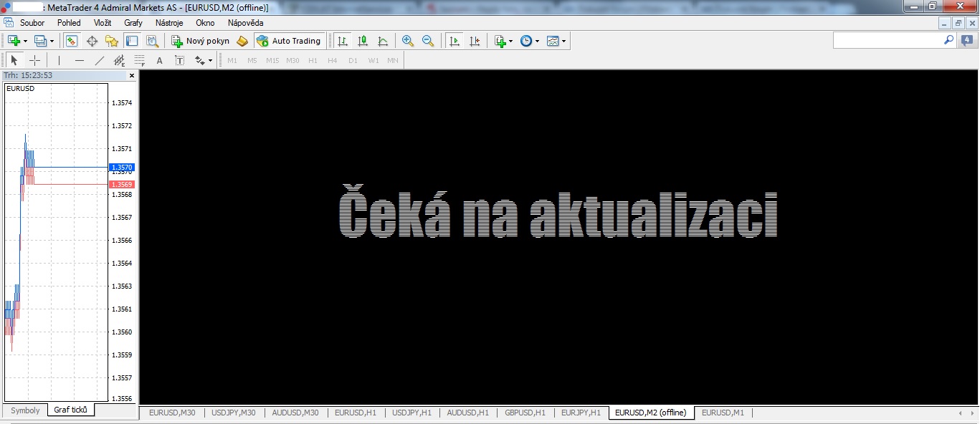The width and height of the screenshot is (980, 424).
Task: Toggle candlestick chart display mode
Action: pyautogui.click(x=363, y=41)
